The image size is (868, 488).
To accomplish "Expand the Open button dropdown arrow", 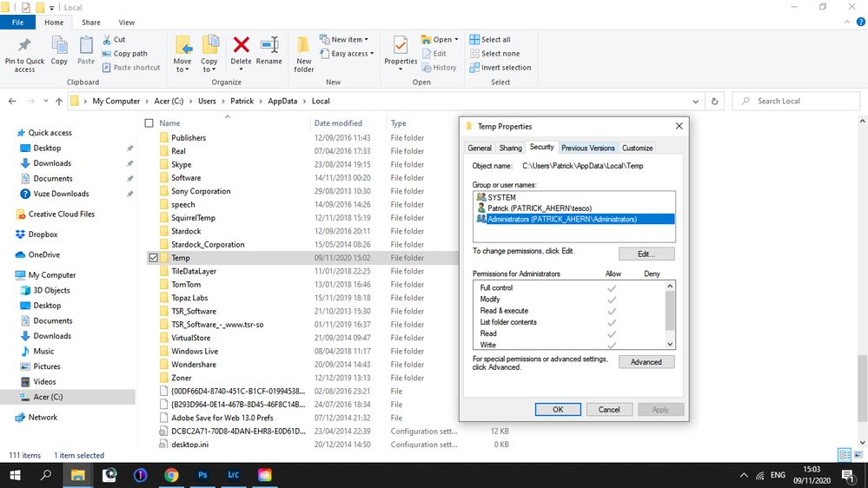I will pos(456,40).
